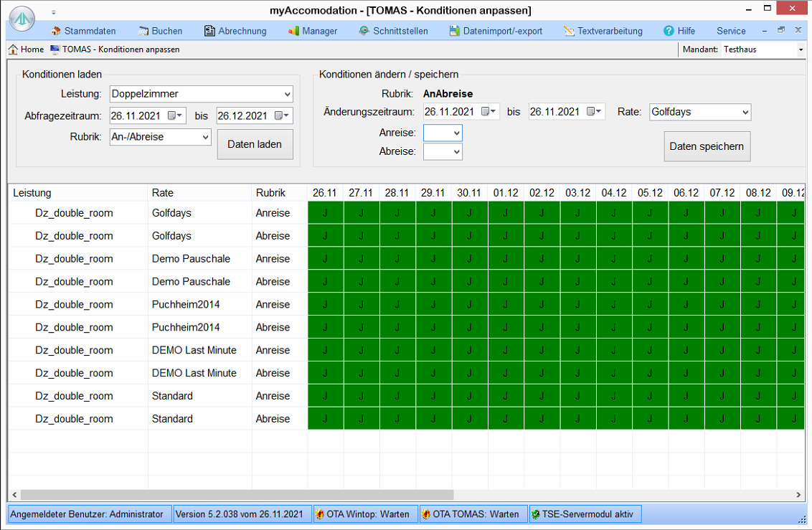Click the Home icon in breadcrumb bar
Image resolution: width=812 pixels, height=530 pixels.
pyautogui.click(x=14, y=49)
